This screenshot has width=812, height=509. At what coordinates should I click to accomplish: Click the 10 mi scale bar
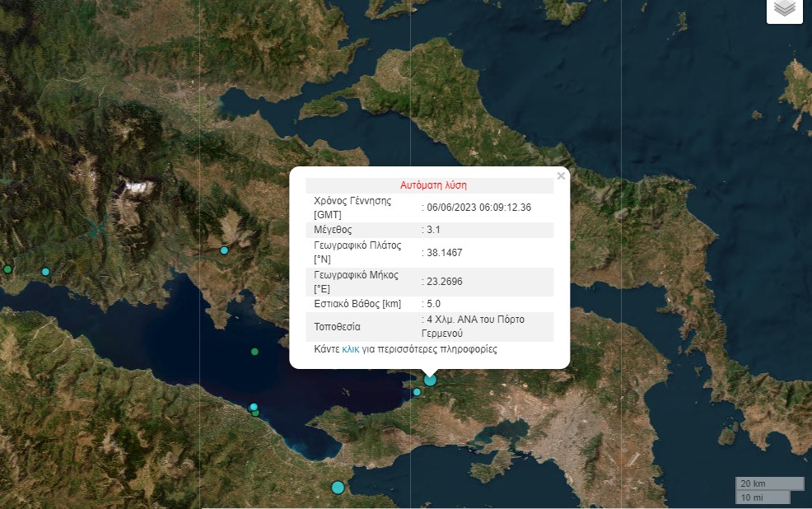tap(763, 497)
